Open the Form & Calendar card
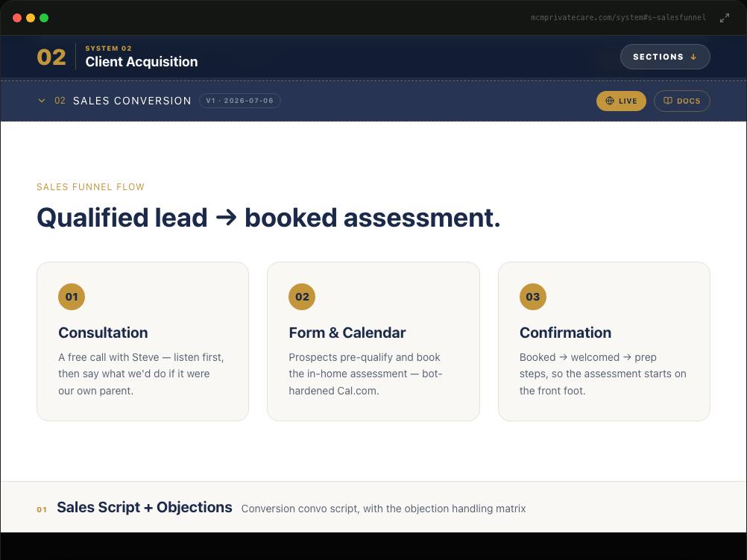This screenshot has width=747, height=560. [x=373, y=342]
